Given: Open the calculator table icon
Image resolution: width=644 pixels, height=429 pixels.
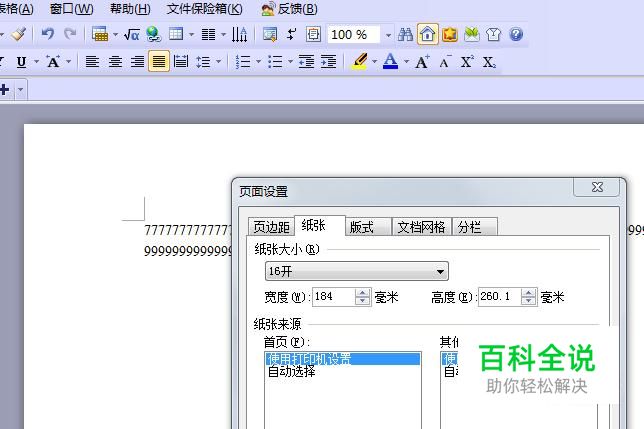Looking at the screenshot, I should (100, 34).
